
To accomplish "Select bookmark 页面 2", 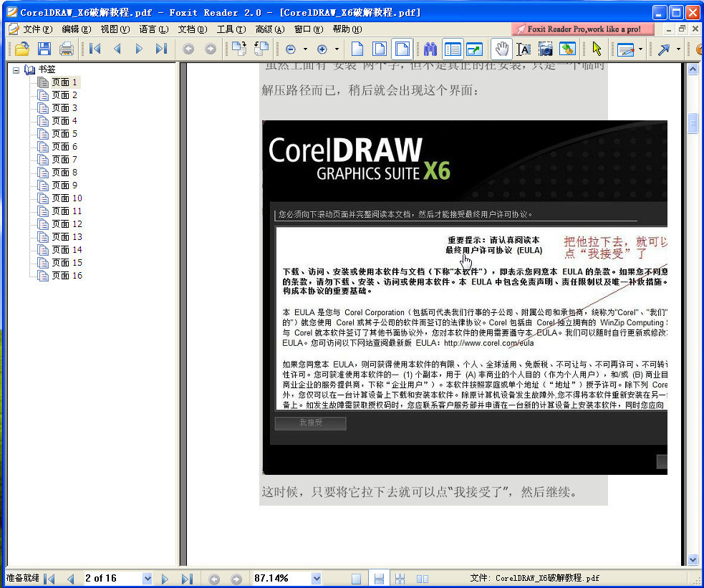I will click(64, 95).
